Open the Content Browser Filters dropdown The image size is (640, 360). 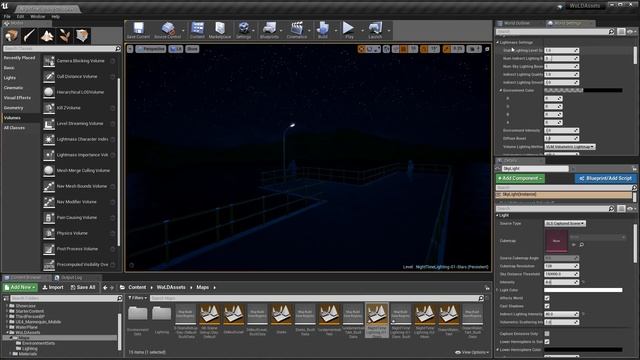click(137, 298)
